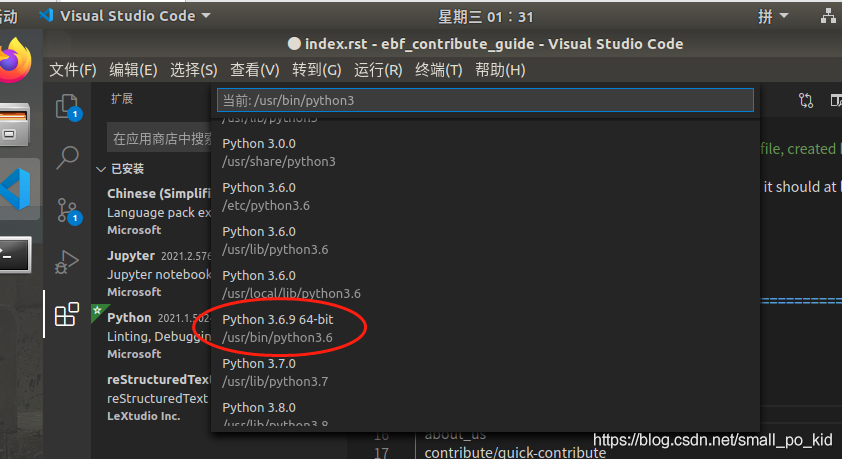The width and height of the screenshot is (842, 459).
Task: Open the Visual Studio Code app menu
Action: (x=125, y=16)
